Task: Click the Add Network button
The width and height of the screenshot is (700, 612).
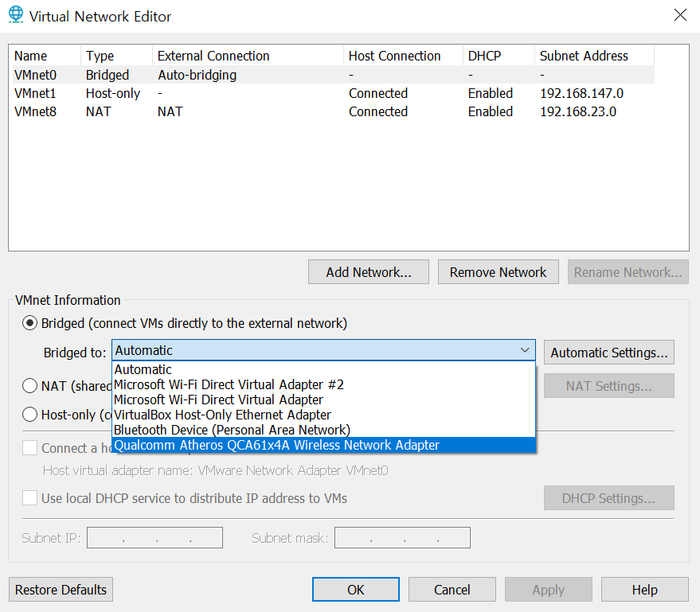Action: click(368, 272)
